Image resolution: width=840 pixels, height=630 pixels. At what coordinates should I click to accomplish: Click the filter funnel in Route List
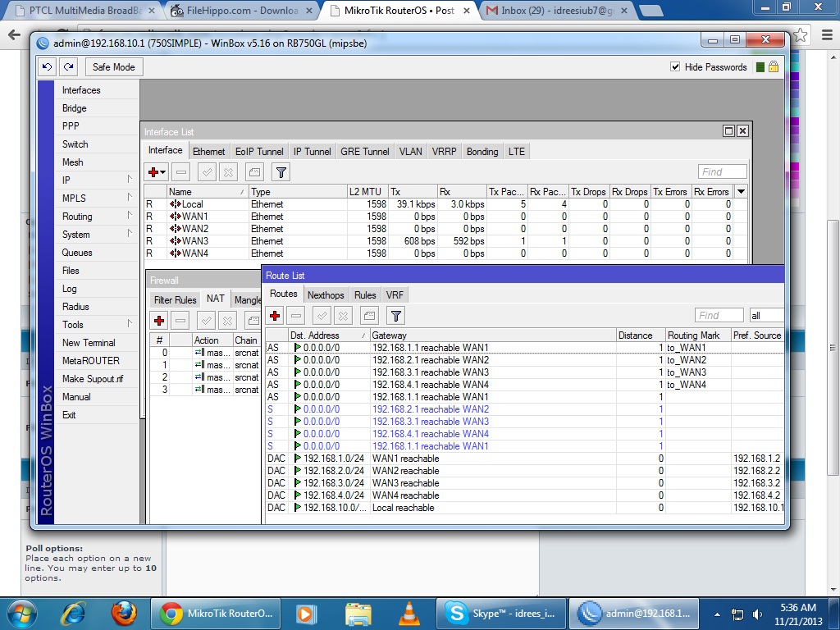(x=395, y=316)
